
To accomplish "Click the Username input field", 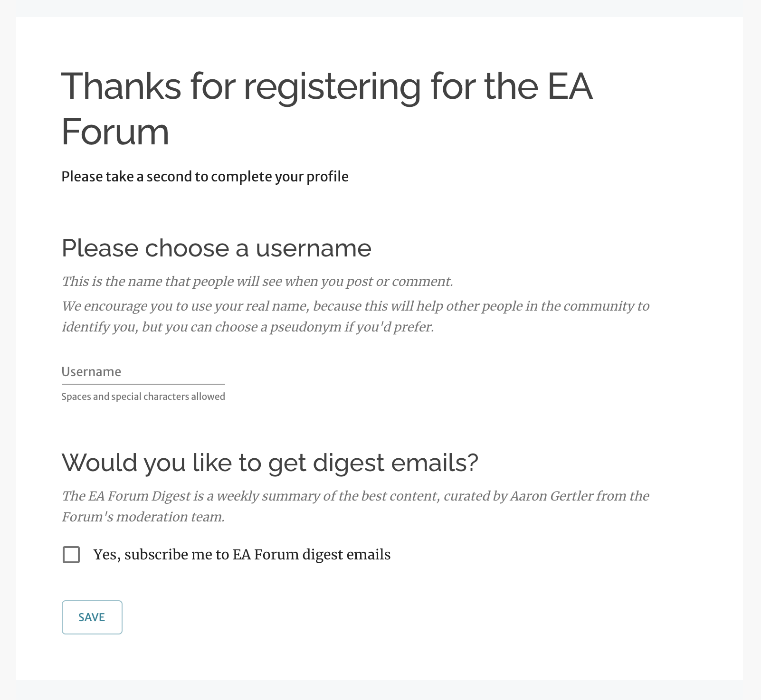I will (143, 372).
